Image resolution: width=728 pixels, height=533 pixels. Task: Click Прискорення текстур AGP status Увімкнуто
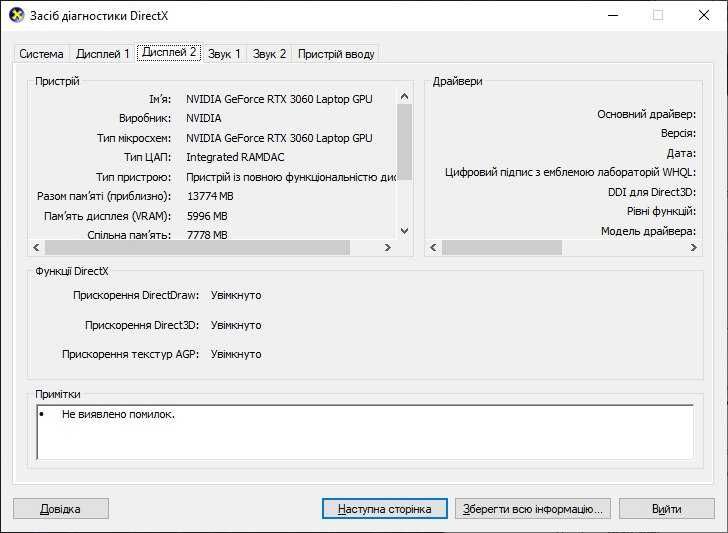[236, 354]
